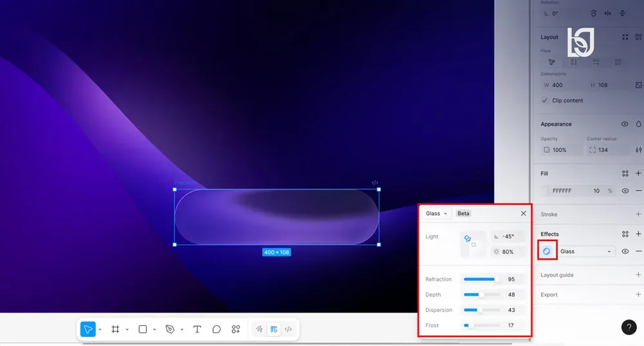Open the Pen tool options arrow

point(182,329)
